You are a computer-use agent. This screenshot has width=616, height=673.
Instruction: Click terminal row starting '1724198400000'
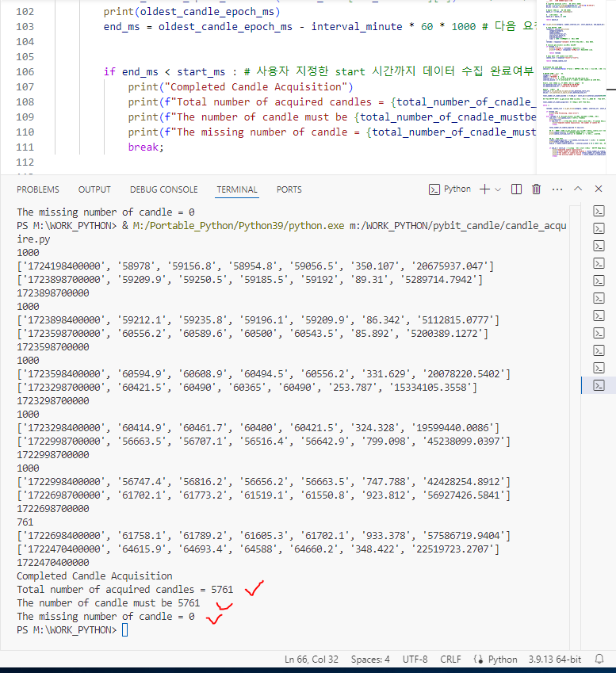click(x=255, y=266)
